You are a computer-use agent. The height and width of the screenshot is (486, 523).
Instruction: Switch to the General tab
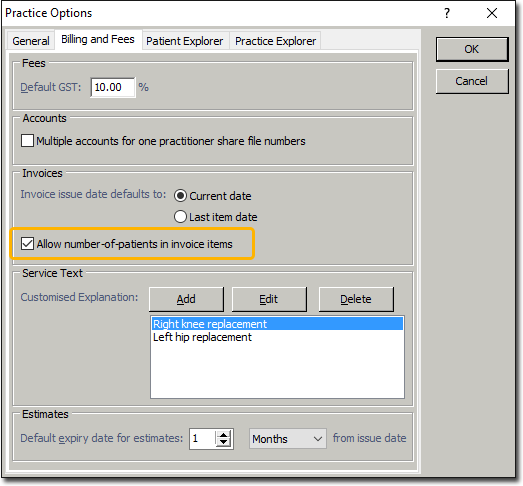click(x=31, y=41)
